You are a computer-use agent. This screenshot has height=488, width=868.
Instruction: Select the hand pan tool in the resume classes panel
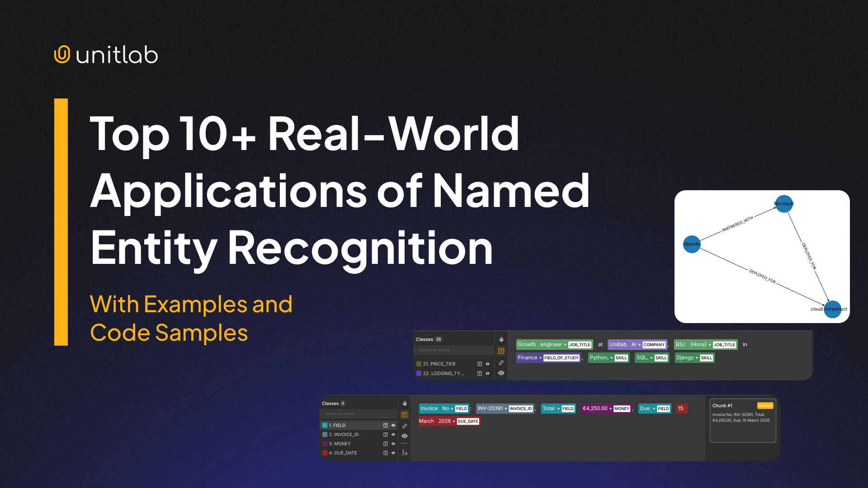pos(501,339)
